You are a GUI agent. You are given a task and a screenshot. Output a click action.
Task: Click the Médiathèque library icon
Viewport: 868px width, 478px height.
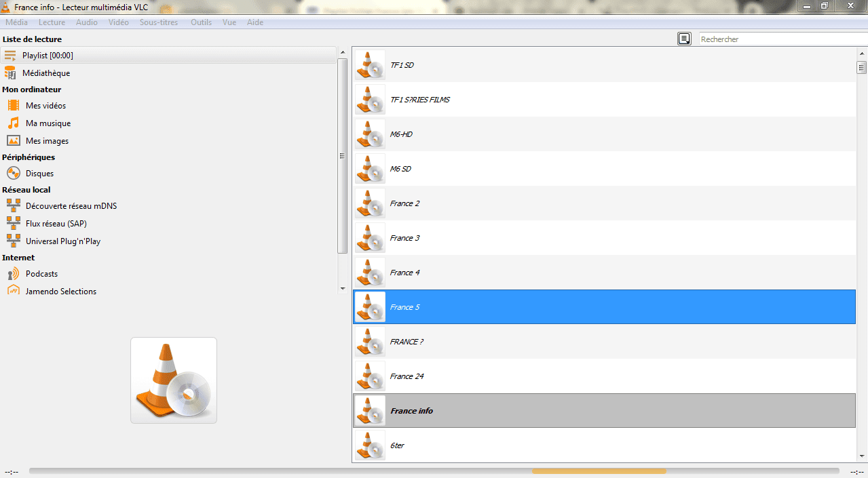10,73
